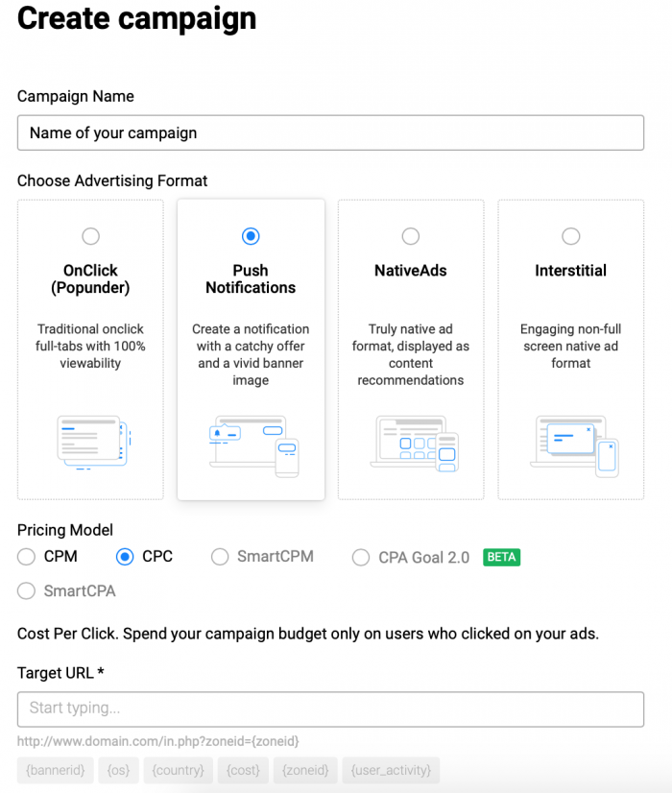The height and width of the screenshot is (793, 672).
Task: Select the SmartCPM pricing option
Action: click(220, 557)
